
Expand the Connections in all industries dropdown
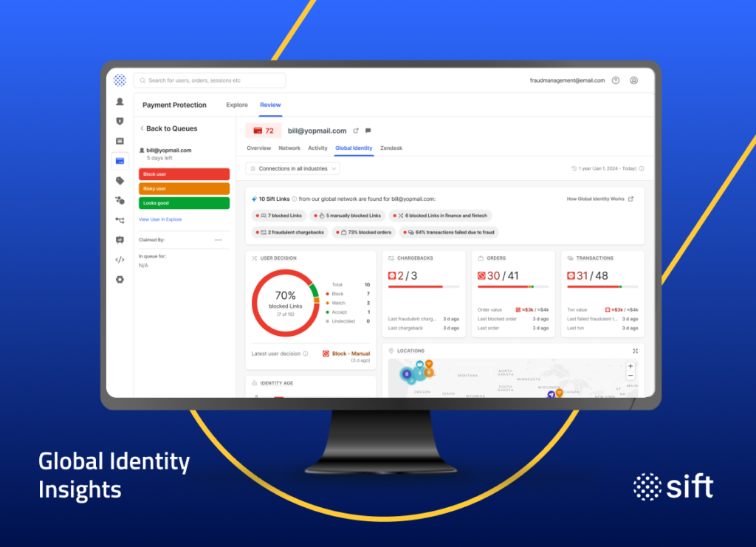[292, 169]
